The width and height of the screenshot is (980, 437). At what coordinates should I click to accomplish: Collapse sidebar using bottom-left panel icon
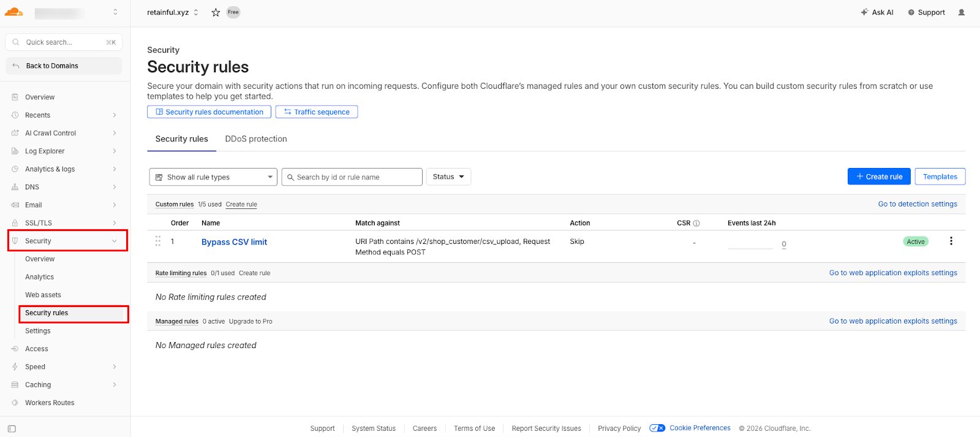point(12,428)
